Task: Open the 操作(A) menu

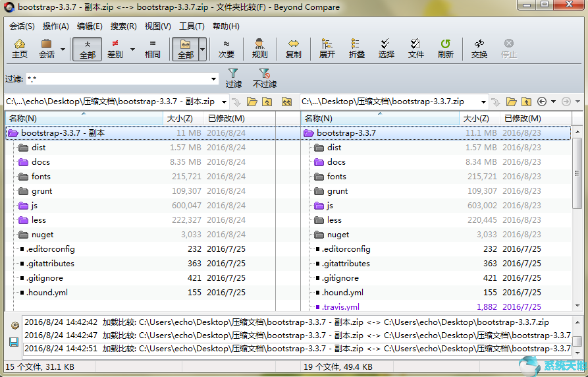Action: coord(55,26)
